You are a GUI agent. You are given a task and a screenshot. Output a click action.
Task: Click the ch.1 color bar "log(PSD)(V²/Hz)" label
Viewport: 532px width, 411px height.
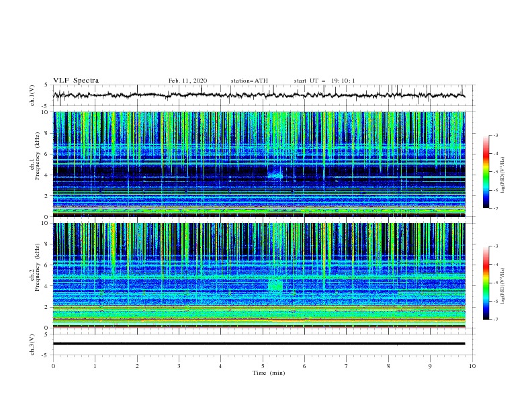pos(503,175)
